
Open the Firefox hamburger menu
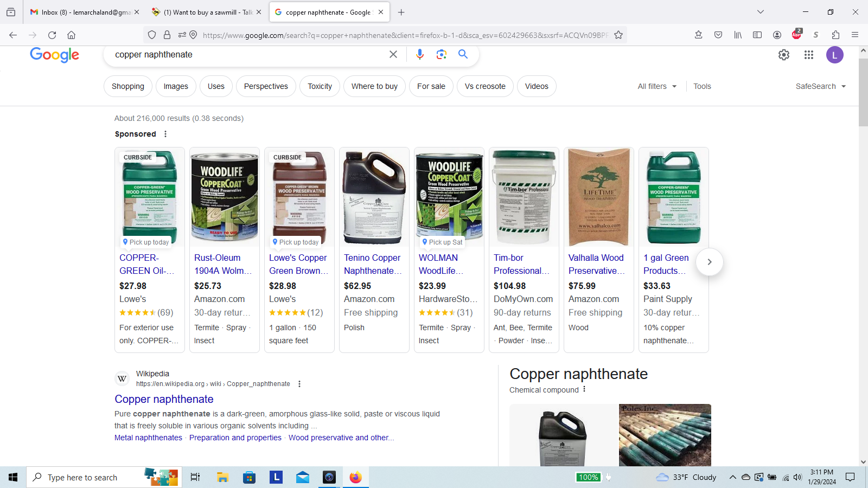(x=855, y=35)
